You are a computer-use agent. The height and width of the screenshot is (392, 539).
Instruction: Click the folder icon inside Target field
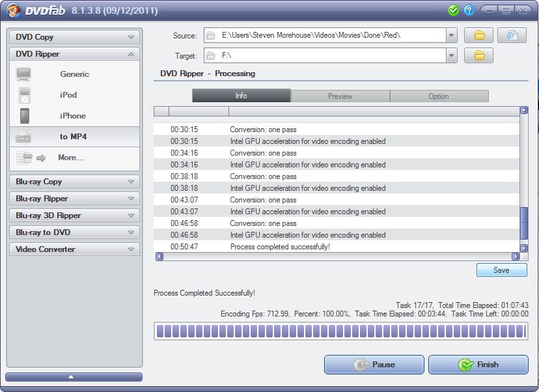211,56
